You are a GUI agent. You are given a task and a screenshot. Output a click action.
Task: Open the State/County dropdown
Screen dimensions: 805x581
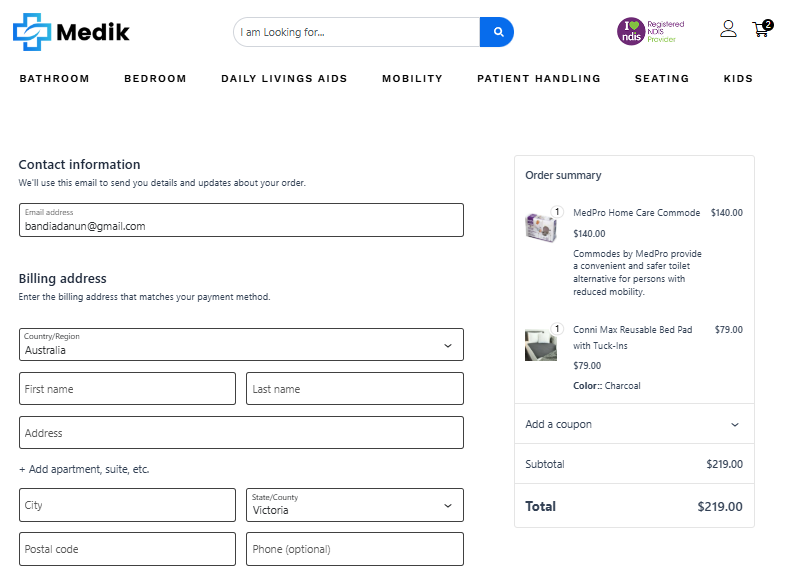[x=354, y=505]
